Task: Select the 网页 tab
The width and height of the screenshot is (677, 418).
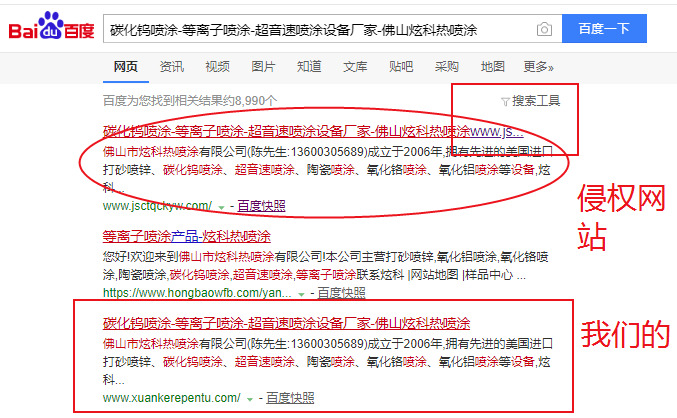Action: click(126, 66)
